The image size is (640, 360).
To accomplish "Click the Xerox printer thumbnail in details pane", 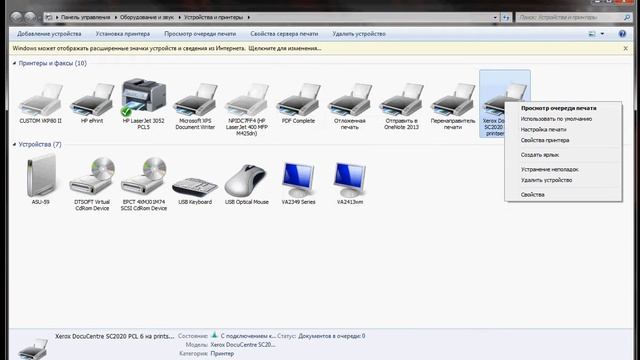I will pos(33,349).
